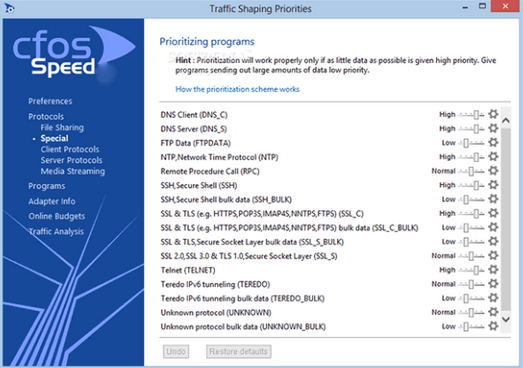This screenshot has height=368, width=523.
Task: Open Adapter Info page
Action: pyautogui.click(x=52, y=201)
